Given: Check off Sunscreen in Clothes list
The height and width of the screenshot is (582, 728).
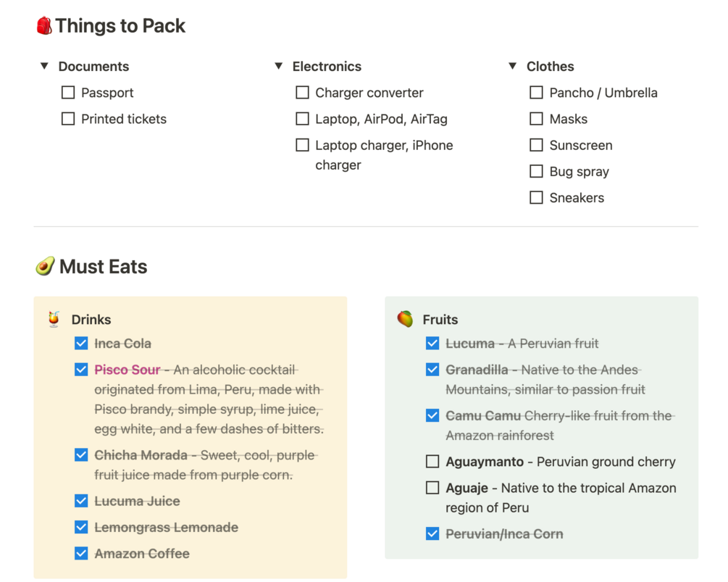Looking at the screenshot, I should 536,145.
